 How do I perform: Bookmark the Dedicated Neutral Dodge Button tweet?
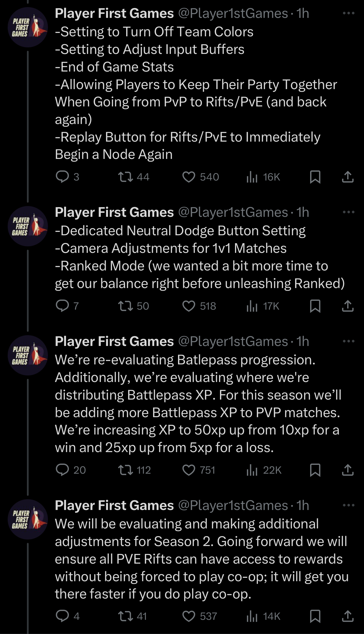315,306
